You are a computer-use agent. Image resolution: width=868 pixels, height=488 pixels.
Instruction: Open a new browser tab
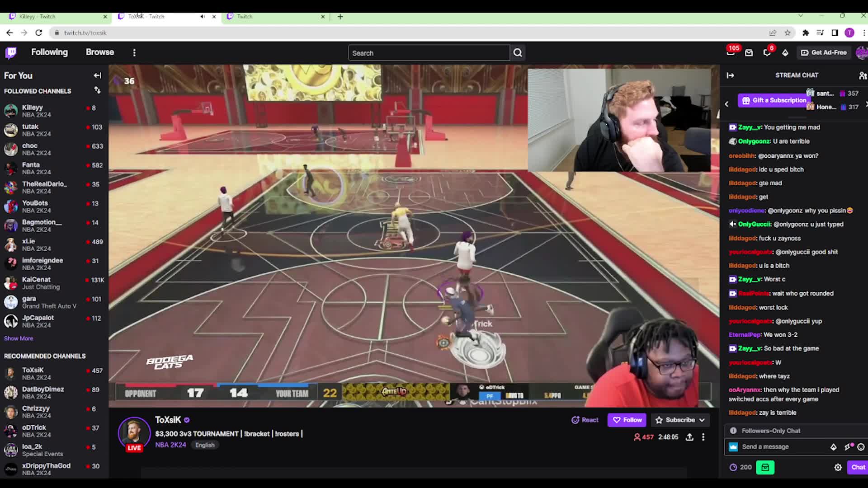click(x=340, y=17)
